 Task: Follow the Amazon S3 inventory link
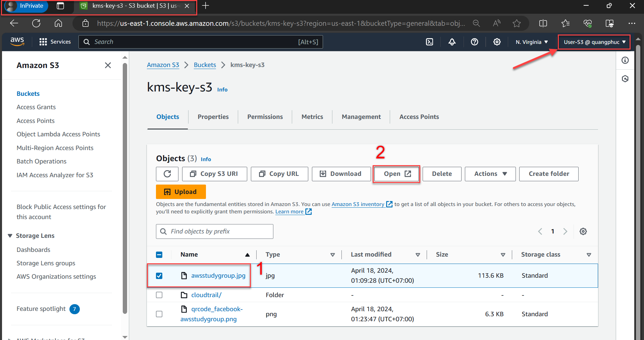[x=362, y=204]
